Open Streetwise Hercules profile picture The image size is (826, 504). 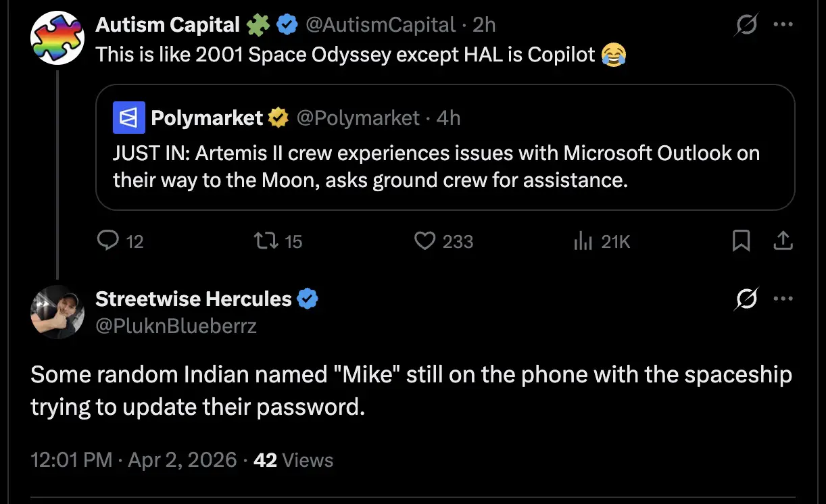57,311
